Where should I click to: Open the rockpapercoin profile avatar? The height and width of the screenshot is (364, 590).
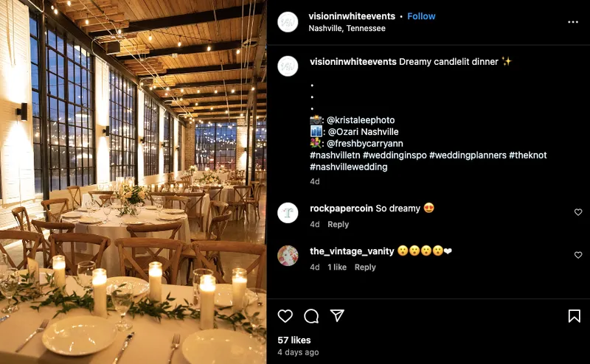288,213
